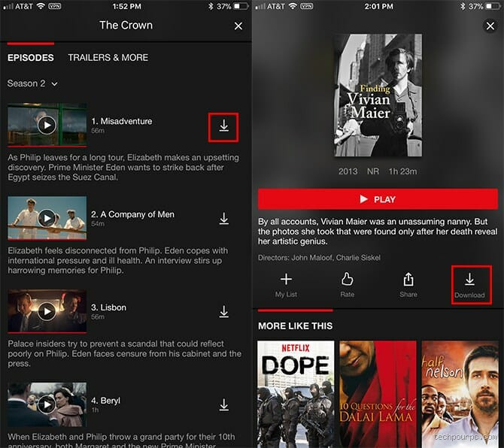The width and height of the screenshot is (504, 448).
Task: Select the episode title "2. A Company of Men"
Action: (132, 214)
